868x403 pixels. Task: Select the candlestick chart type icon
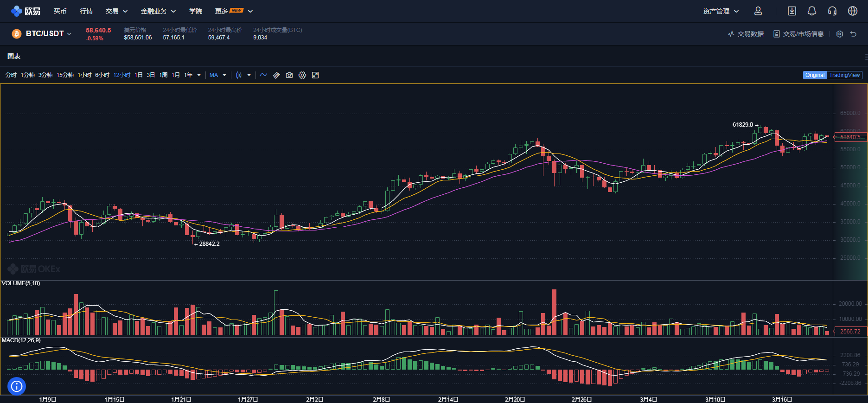click(239, 75)
